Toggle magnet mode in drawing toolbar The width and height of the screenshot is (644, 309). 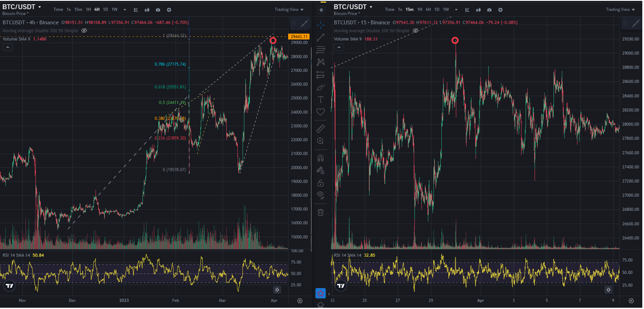321,158
